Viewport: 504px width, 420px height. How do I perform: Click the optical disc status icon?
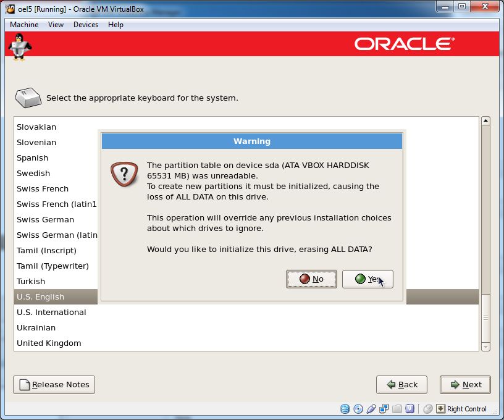click(358, 409)
